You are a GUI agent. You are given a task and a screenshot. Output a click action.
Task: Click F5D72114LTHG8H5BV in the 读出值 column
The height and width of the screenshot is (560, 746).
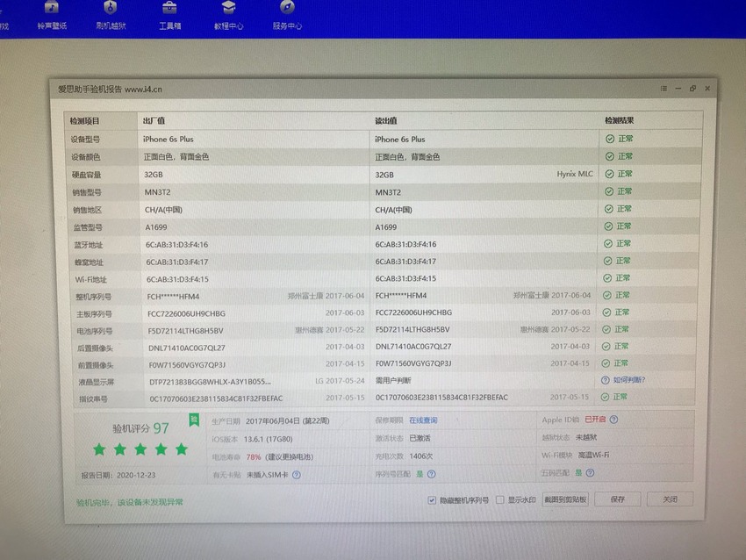pyautogui.click(x=412, y=329)
